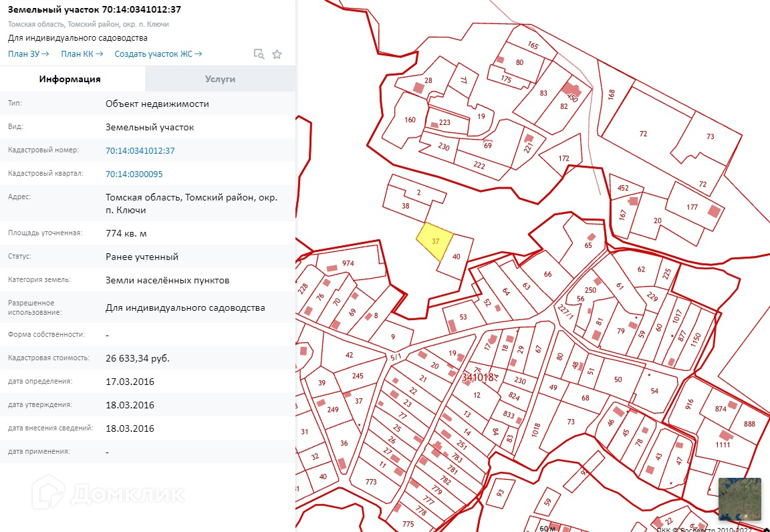Click the date value 17.03.2016
Image resolution: width=770 pixels, height=532 pixels.
(x=130, y=382)
